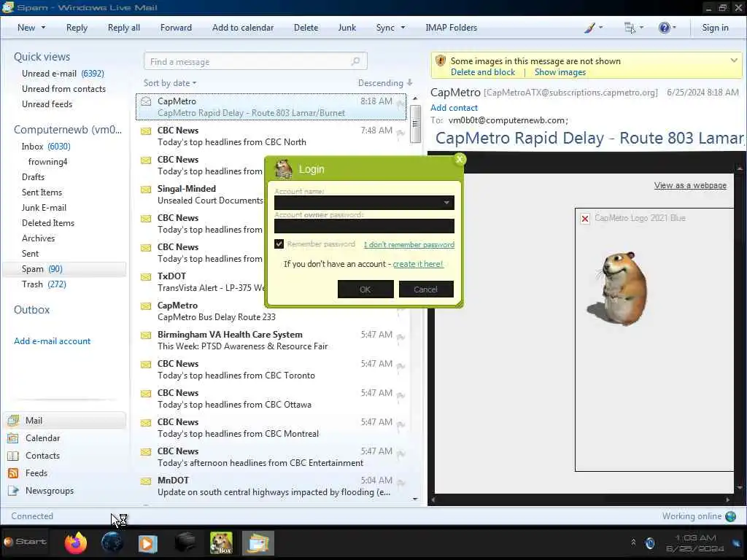Mark message as Junk in the toolbar
Image resolution: width=747 pixels, height=560 pixels.
(x=347, y=28)
